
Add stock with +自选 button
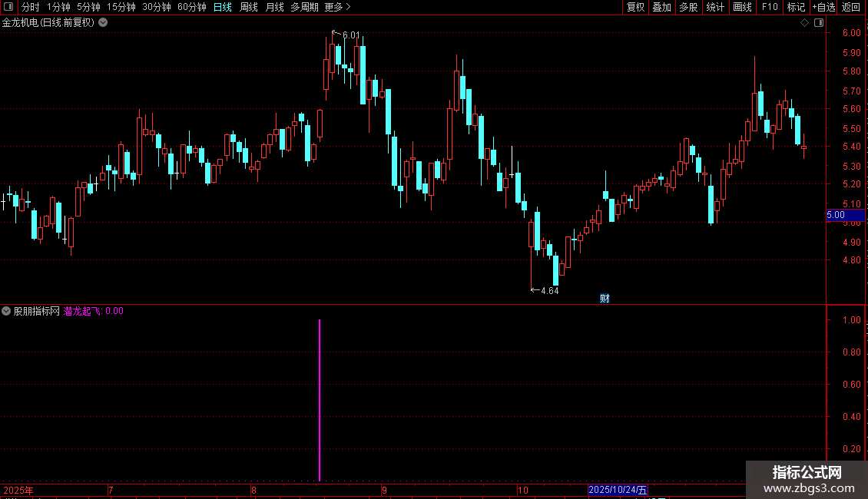823,7
